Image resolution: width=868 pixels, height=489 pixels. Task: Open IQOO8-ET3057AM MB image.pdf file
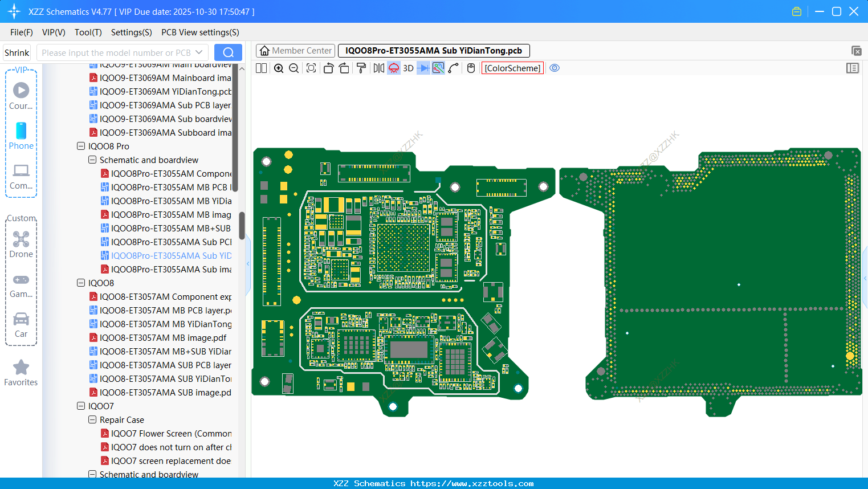tap(163, 338)
